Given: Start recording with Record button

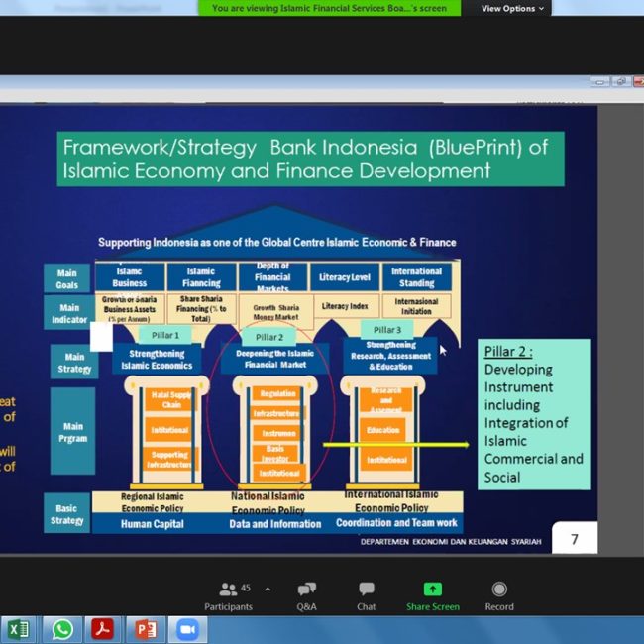Looking at the screenshot, I should (499, 596).
